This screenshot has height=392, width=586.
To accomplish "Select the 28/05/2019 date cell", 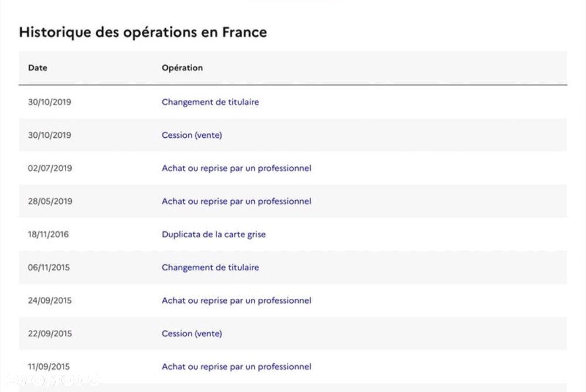I will click(x=50, y=202).
